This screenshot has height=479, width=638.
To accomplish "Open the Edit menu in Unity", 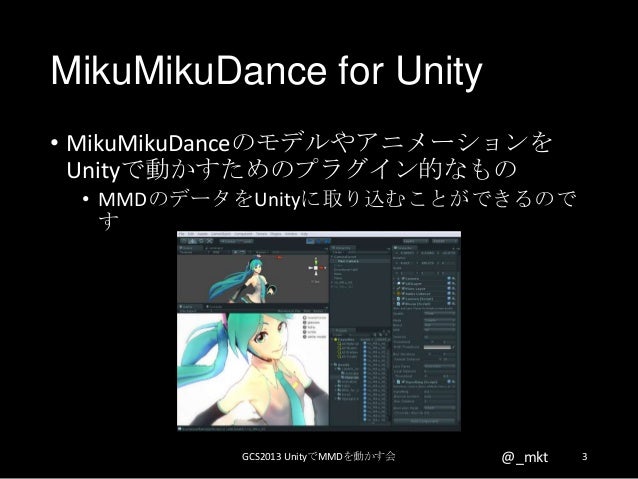I will (x=190, y=234).
